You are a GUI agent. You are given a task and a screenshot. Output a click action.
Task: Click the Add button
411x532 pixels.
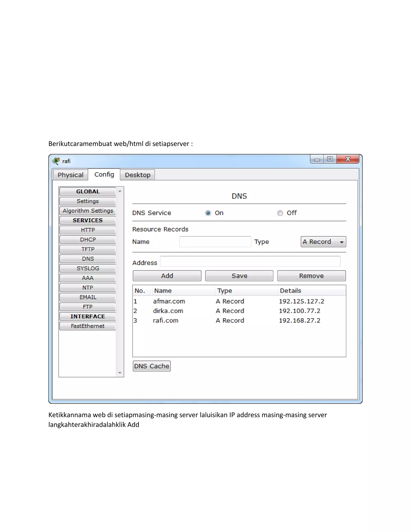point(167,276)
